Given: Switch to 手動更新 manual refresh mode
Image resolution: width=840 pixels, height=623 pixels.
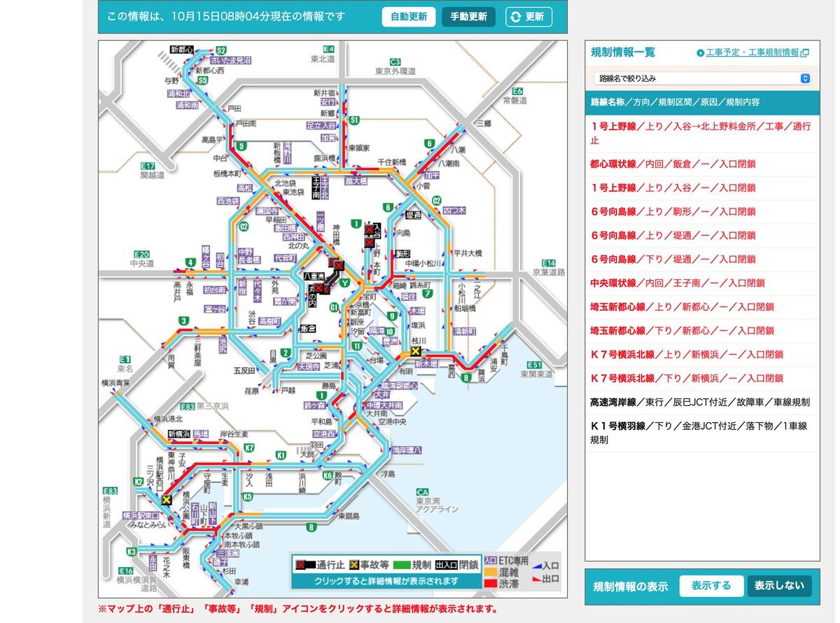Looking at the screenshot, I should [x=468, y=17].
